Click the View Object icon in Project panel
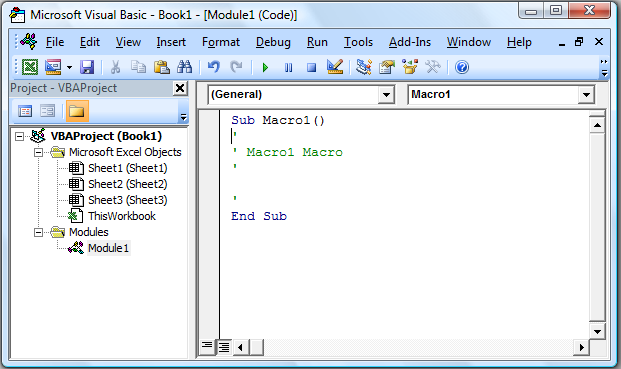 48,111
